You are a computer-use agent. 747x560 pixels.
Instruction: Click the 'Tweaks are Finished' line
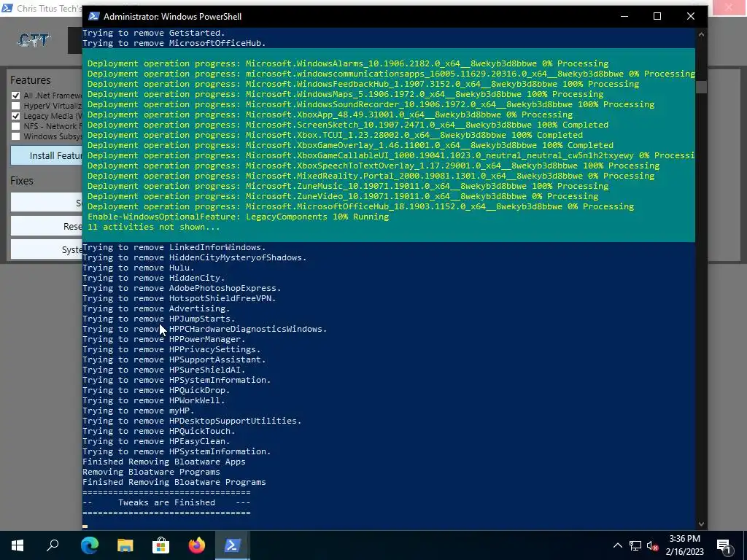(166, 502)
